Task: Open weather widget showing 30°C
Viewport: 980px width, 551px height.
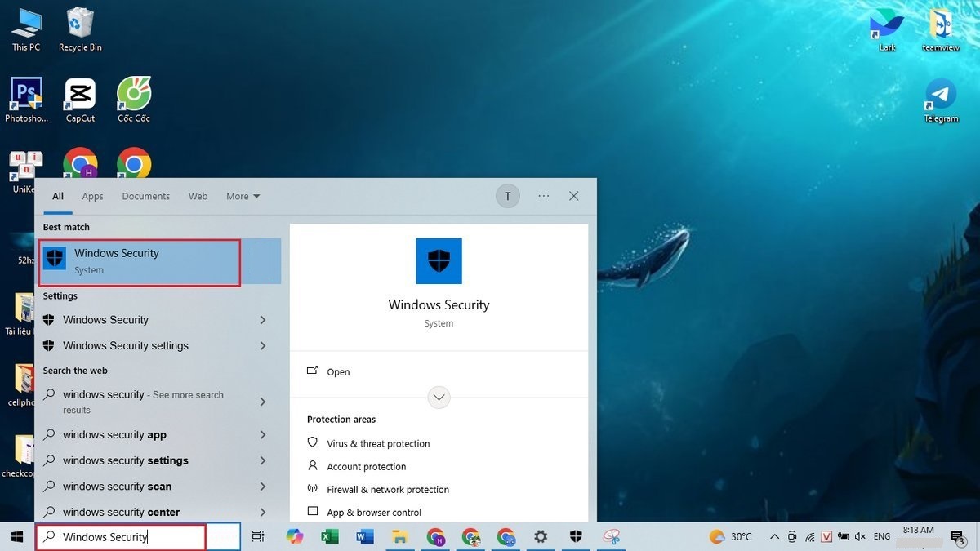Action: [730, 536]
